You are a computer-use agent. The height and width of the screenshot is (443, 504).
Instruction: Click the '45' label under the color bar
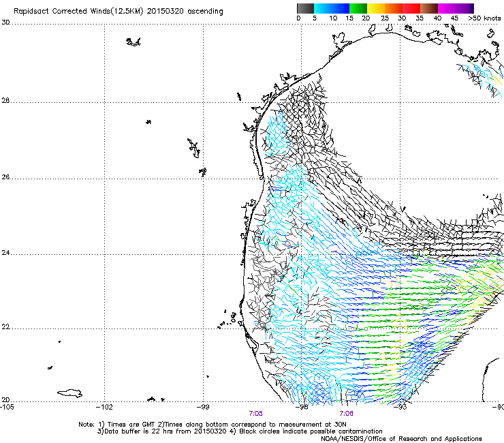(x=454, y=18)
